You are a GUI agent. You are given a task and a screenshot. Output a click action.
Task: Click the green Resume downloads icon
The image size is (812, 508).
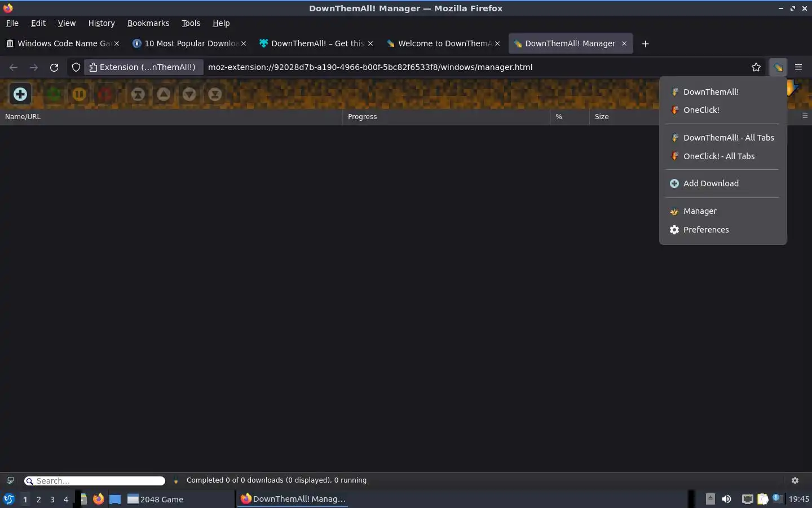[54, 94]
